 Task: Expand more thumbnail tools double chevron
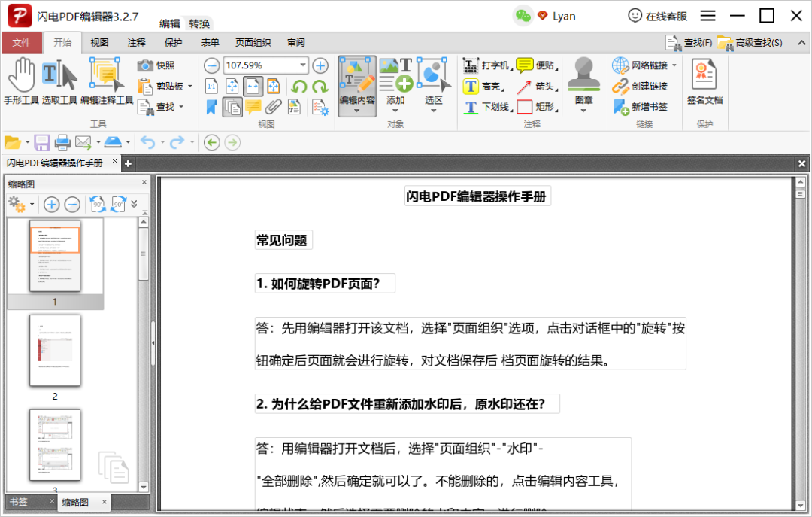point(134,204)
